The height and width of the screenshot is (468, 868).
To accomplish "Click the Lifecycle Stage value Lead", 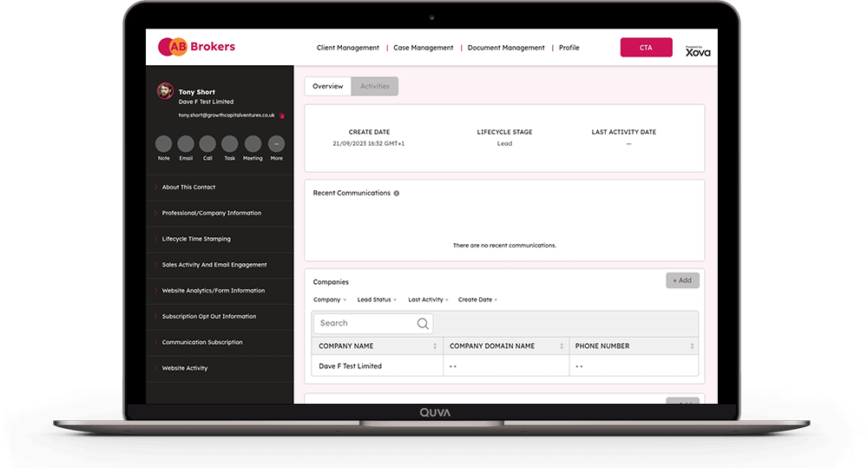I will [504, 143].
